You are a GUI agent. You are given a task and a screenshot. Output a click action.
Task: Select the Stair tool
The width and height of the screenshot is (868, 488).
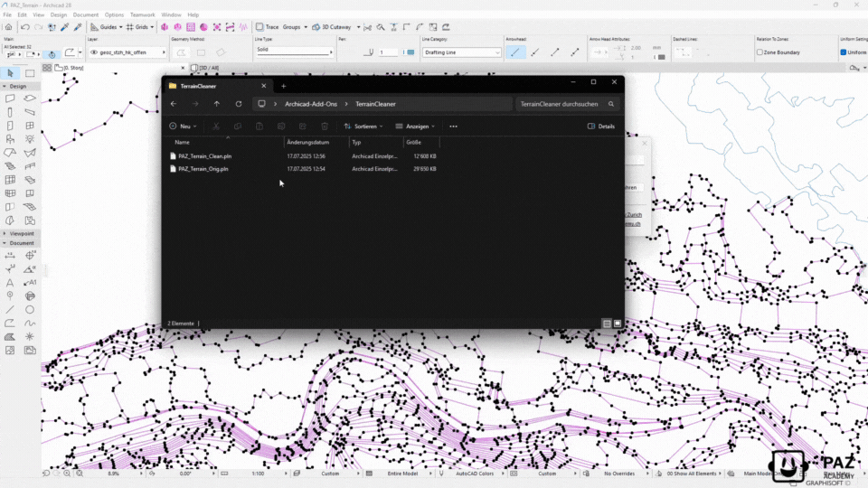(x=10, y=166)
